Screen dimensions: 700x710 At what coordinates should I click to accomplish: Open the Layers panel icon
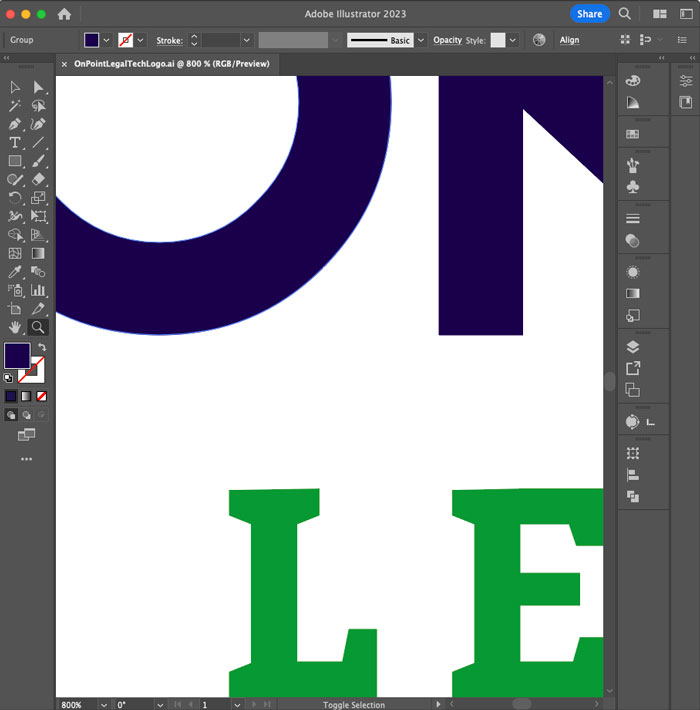coord(632,347)
